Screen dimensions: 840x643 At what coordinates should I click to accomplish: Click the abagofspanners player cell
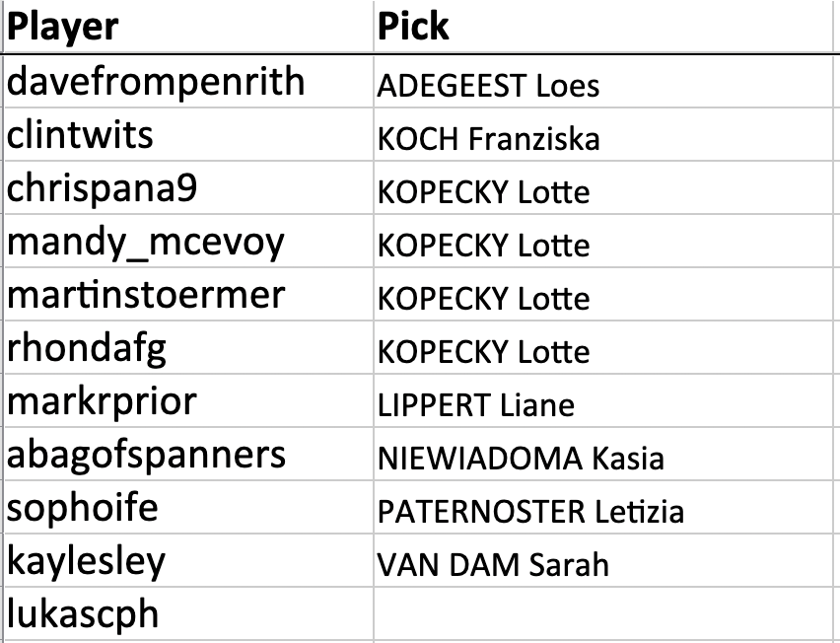pos(188,454)
